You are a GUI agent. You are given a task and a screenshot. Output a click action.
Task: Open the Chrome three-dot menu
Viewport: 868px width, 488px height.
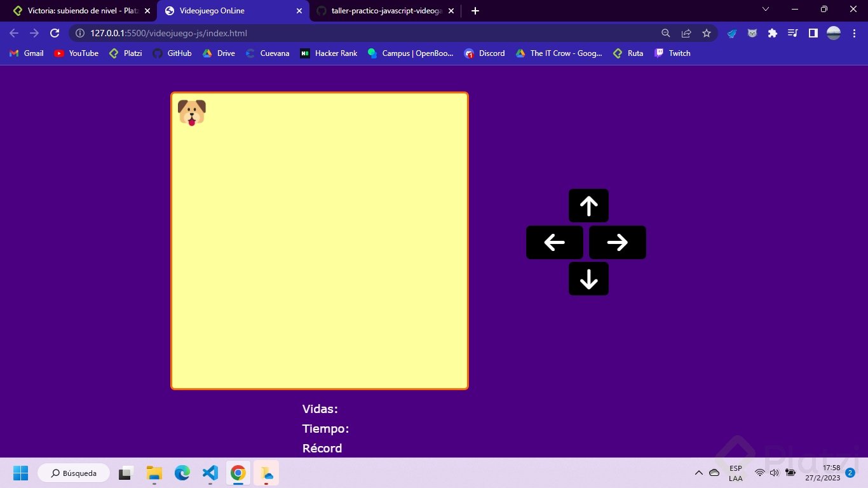(x=853, y=33)
